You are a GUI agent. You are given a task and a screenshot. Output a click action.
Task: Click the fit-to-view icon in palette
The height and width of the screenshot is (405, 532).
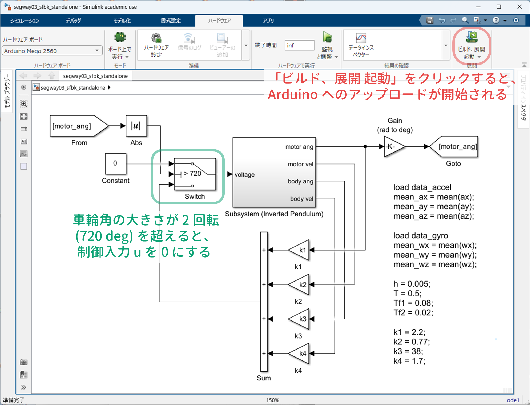click(x=24, y=117)
